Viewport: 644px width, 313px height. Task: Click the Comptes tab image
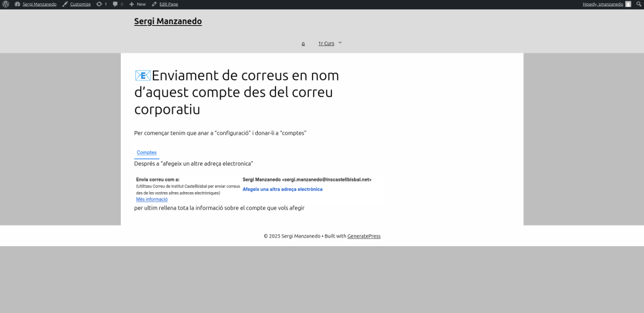tap(147, 153)
